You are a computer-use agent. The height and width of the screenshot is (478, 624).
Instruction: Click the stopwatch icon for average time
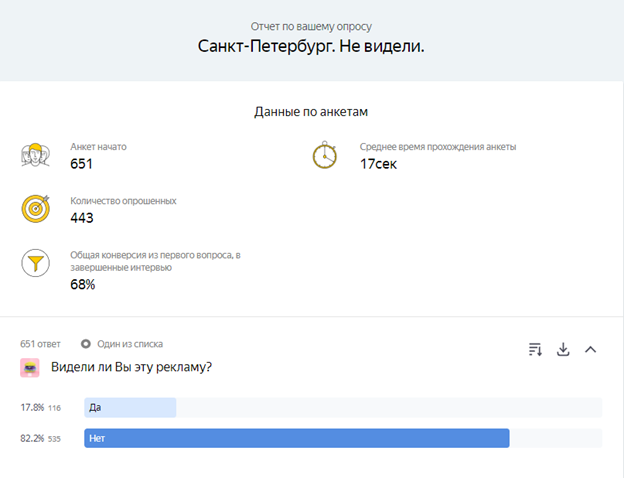click(325, 156)
